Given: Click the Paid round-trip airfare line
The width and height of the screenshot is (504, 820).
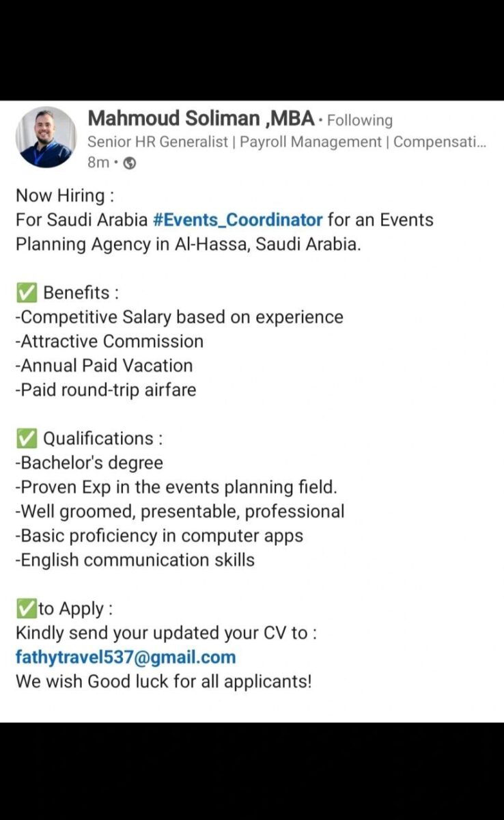Looking at the screenshot, I should (x=106, y=390).
